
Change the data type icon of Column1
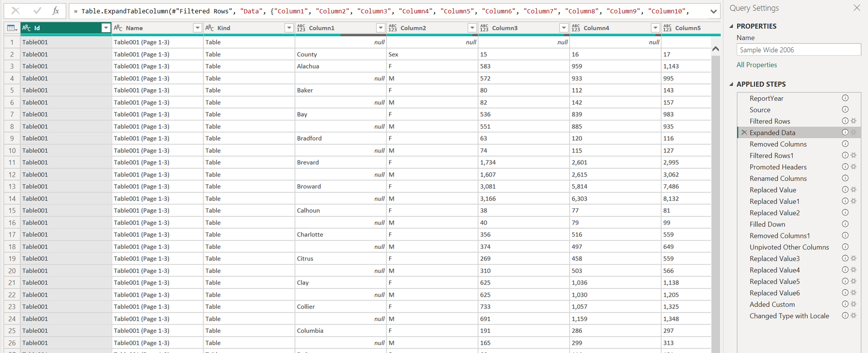coord(301,28)
